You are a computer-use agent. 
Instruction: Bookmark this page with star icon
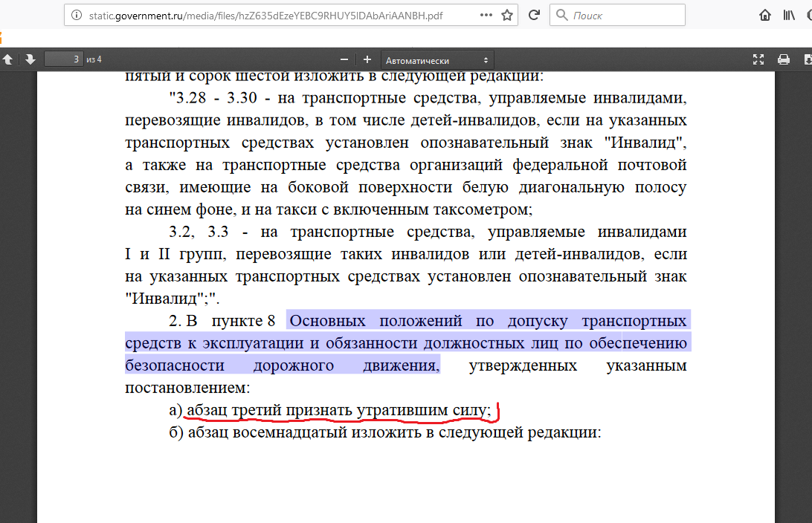(507, 15)
